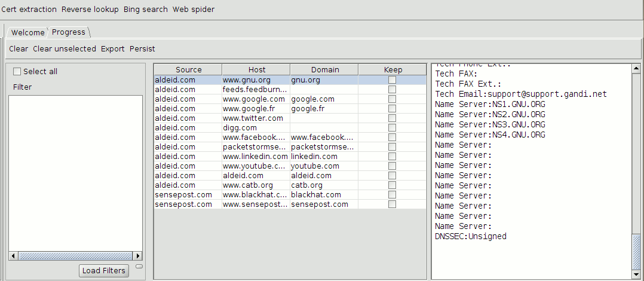The height and width of the screenshot is (281, 644).
Task: Click Export in the toolbar
Action: (x=112, y=49)
